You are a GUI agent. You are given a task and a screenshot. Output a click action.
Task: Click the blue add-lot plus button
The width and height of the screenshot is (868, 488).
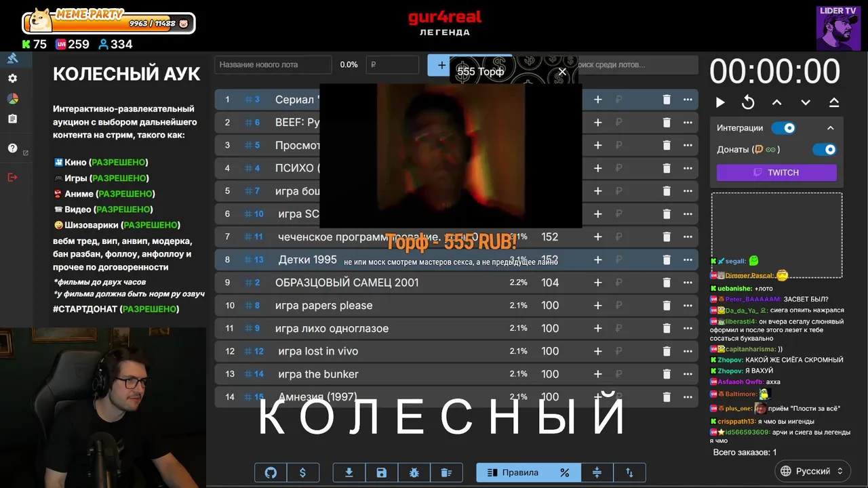441,65
